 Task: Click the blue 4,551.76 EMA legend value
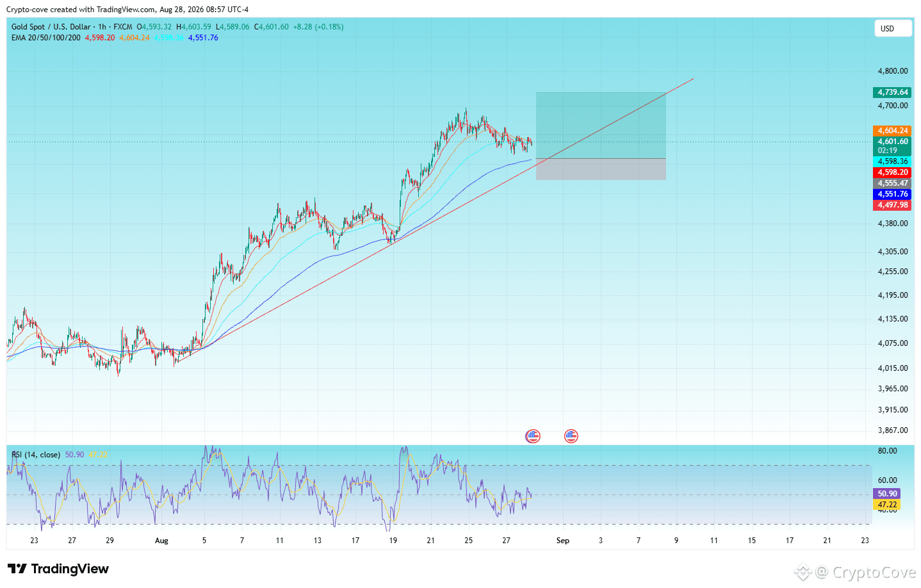203,38
